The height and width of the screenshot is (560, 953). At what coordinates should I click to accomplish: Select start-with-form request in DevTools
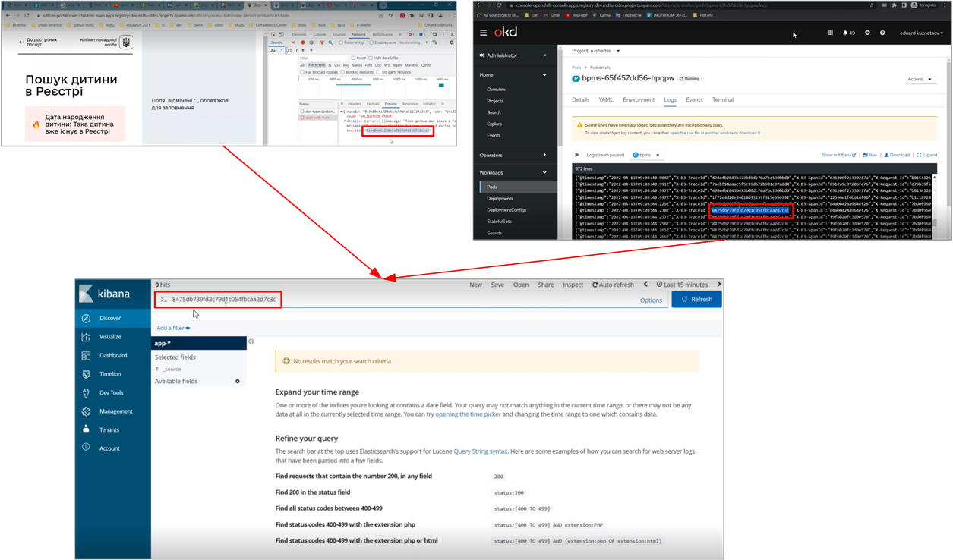[317, 118]
